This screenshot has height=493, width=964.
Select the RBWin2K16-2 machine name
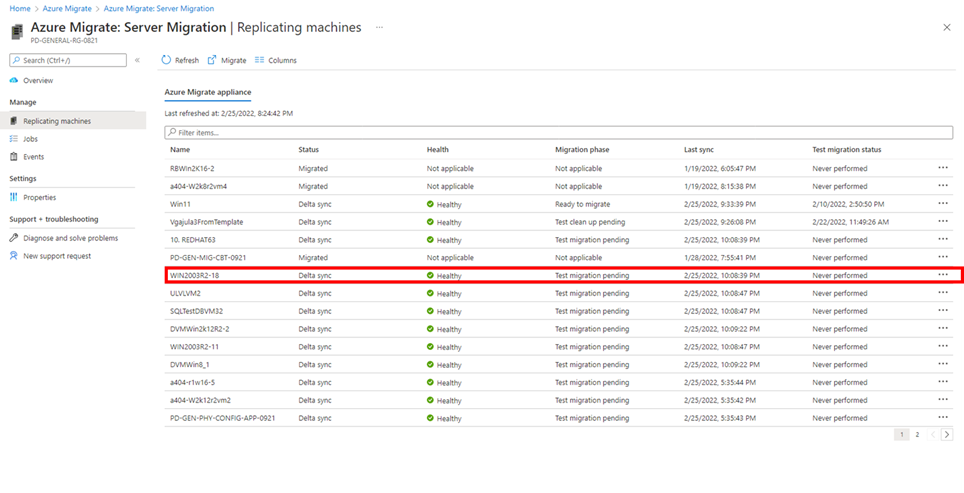tap(192, 168)
